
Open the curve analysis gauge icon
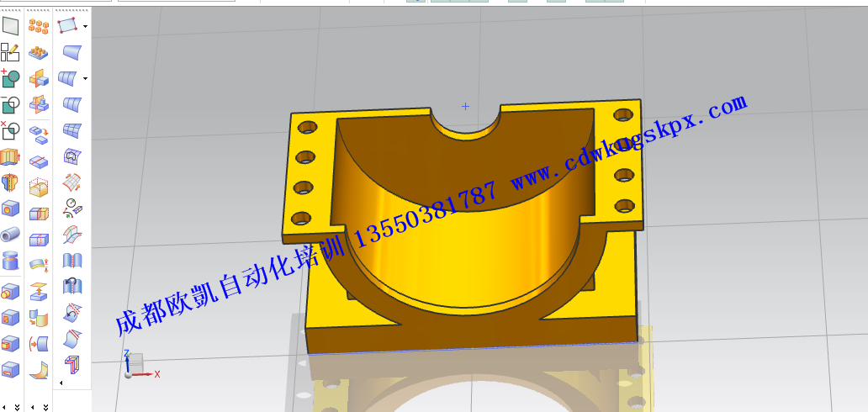tap(72, 208)
